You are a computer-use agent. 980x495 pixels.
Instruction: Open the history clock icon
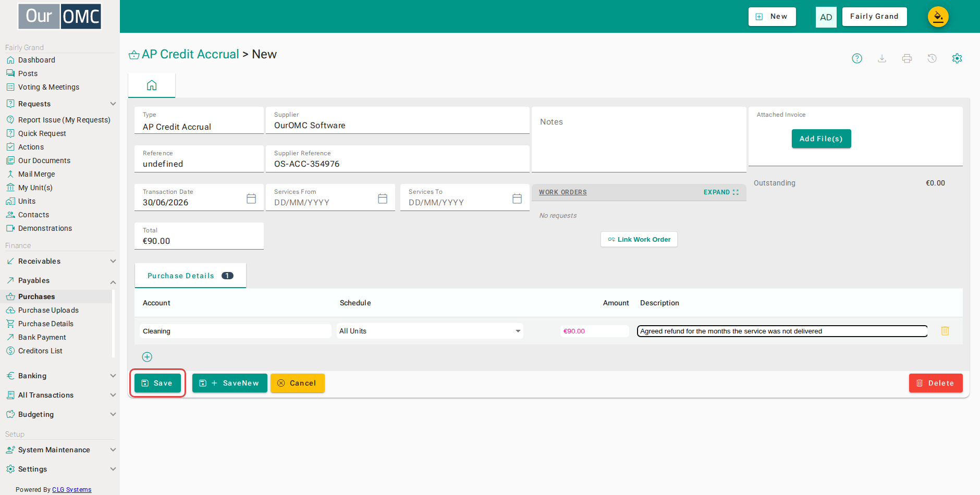(932, 58)
